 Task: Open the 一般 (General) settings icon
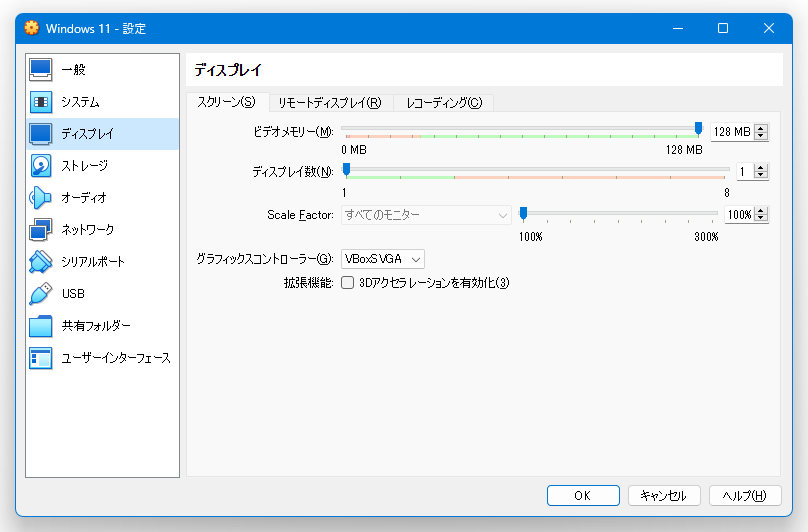(x=41, y=70)
